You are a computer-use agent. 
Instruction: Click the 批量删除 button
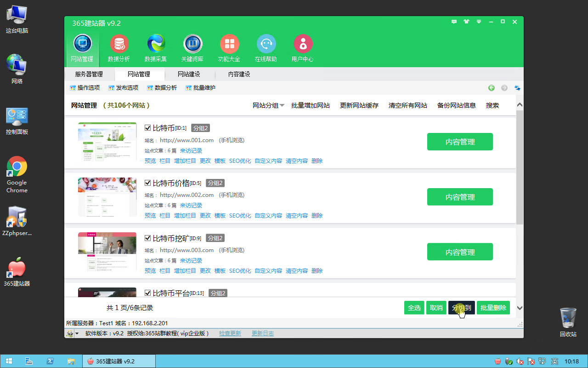coord(493,308)
